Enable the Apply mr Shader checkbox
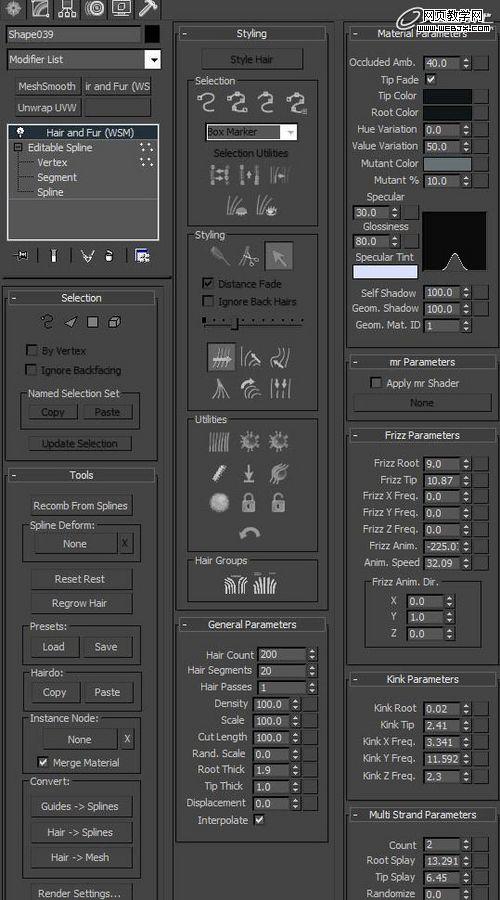This screenshot has width=500, height=900. [376, 383]
